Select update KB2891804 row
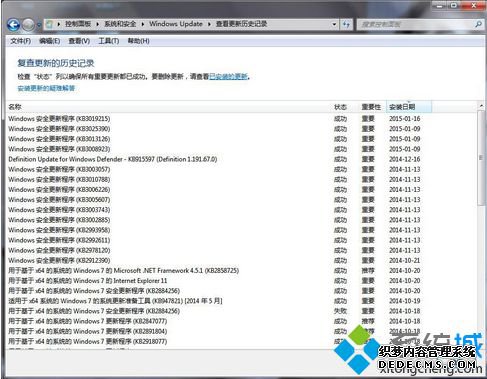The width and height of the screenshot is (487, 379). coord(241,331)
